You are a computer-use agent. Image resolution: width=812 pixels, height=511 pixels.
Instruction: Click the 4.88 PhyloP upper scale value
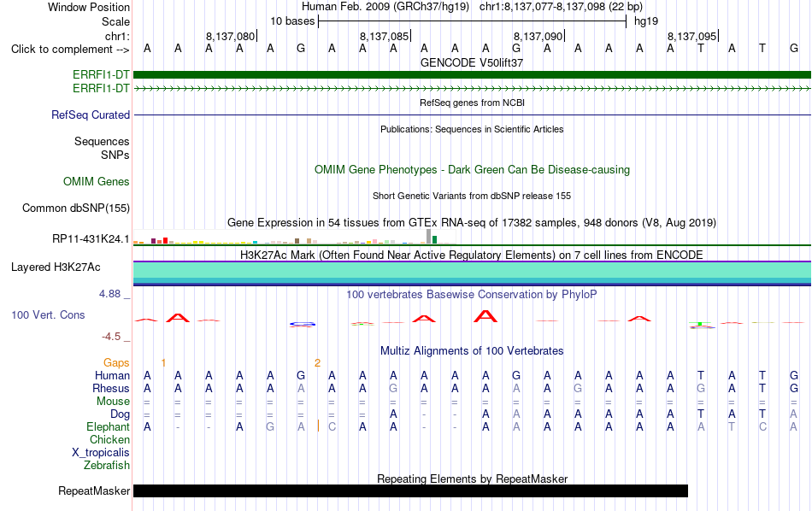point(109,294)
